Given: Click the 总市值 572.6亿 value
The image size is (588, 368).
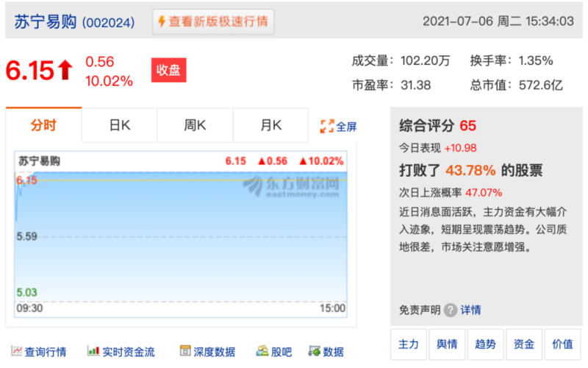Looking at the screenshot, I should (541, 85).
